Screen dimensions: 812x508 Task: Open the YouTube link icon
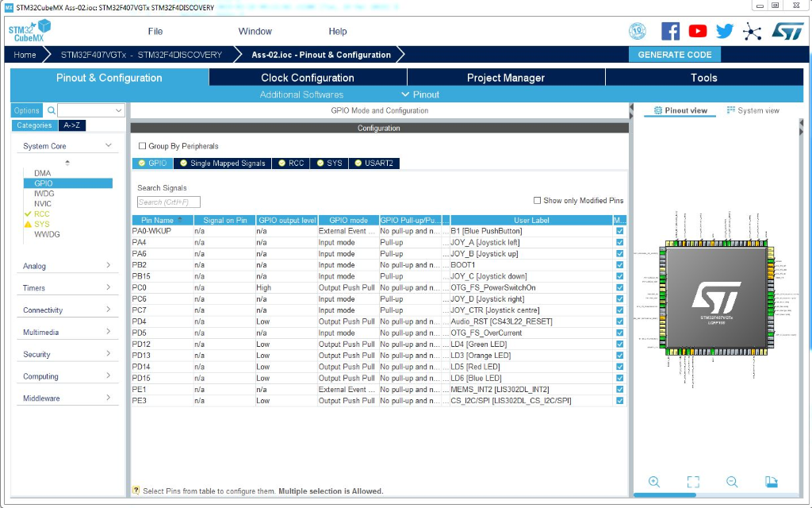click(698, 31)
